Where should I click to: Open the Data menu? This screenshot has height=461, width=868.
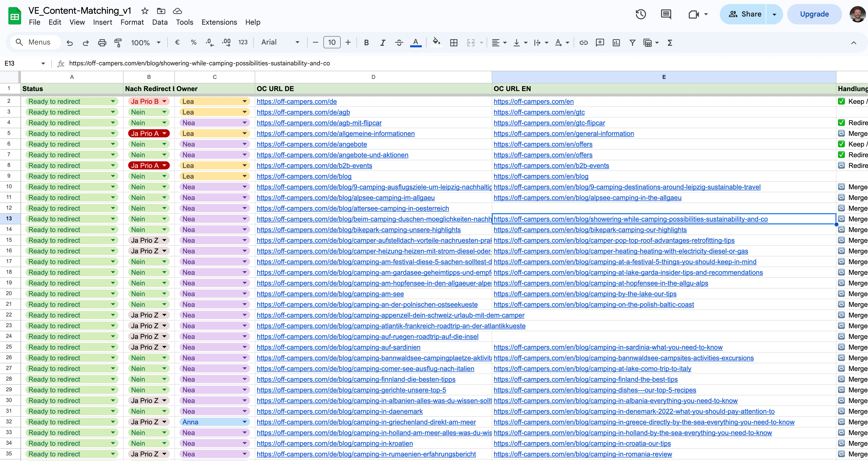[160, 22]
